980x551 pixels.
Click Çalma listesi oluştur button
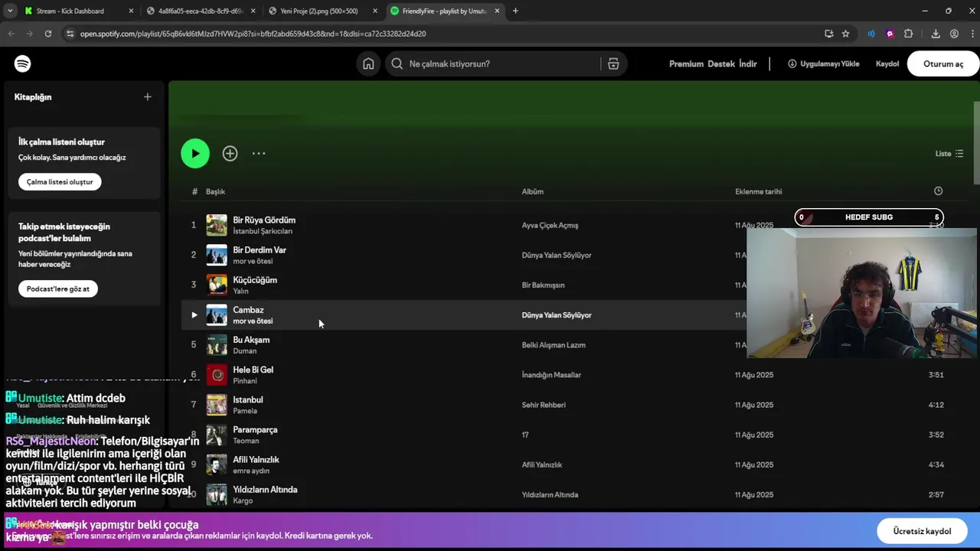(60, 181)
